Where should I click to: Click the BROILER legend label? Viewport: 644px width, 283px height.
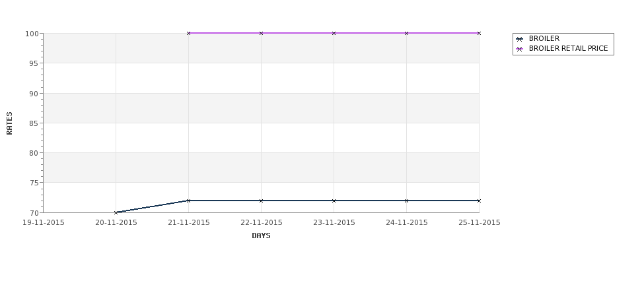[x=544, y=38]
